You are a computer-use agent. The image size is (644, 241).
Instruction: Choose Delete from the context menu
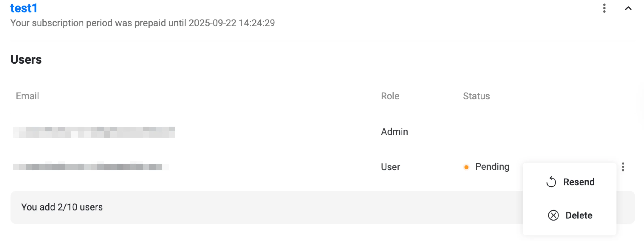pyautogui.click(x=578, y=215)
